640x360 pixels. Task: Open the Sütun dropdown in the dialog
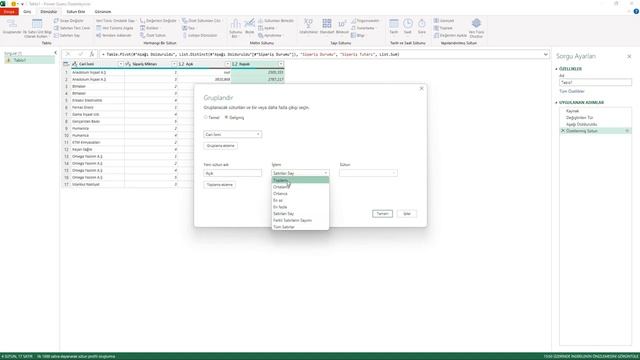368,173
